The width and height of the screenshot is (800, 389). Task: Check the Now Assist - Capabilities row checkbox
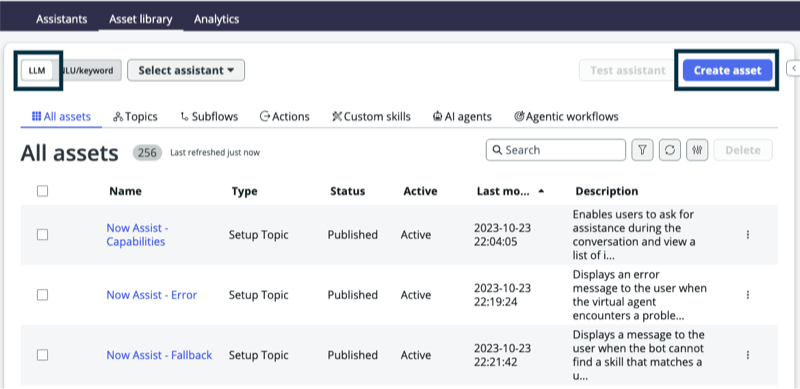42,235
